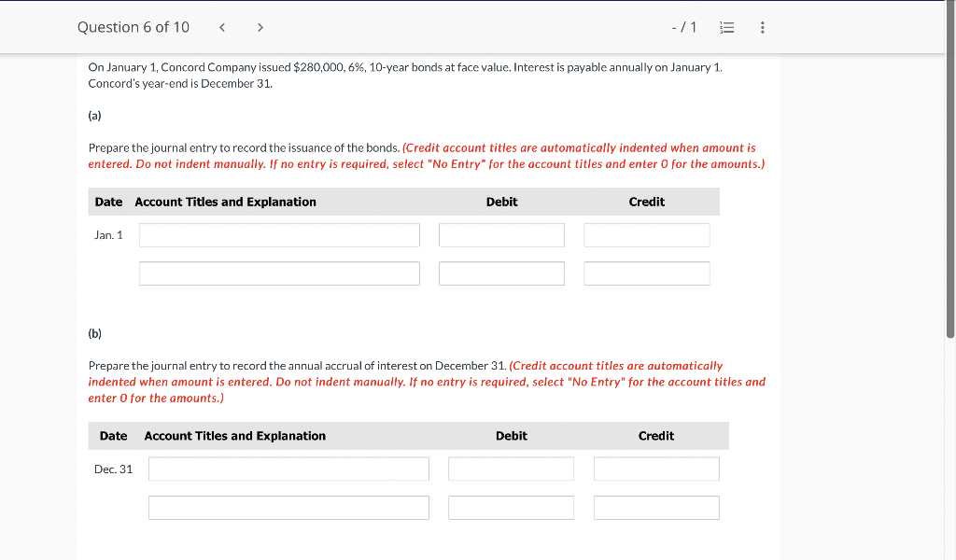Screen dimensions: 956x560
Task: Go back using the previous question chevron
Action: (x=221, y=27)
